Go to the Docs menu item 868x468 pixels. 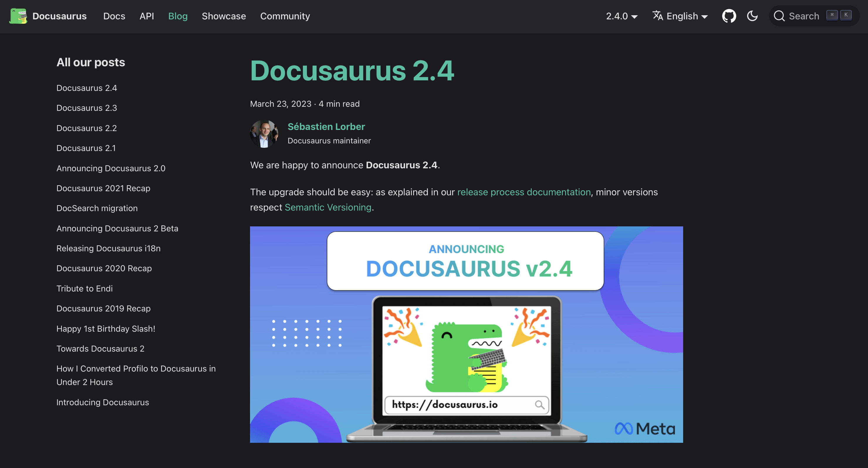(114, 16)
